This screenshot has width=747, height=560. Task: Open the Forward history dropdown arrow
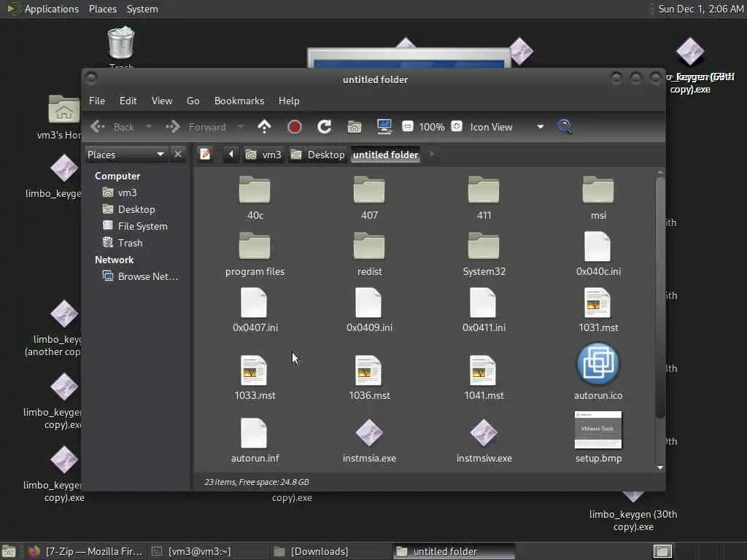pos(241,127)
